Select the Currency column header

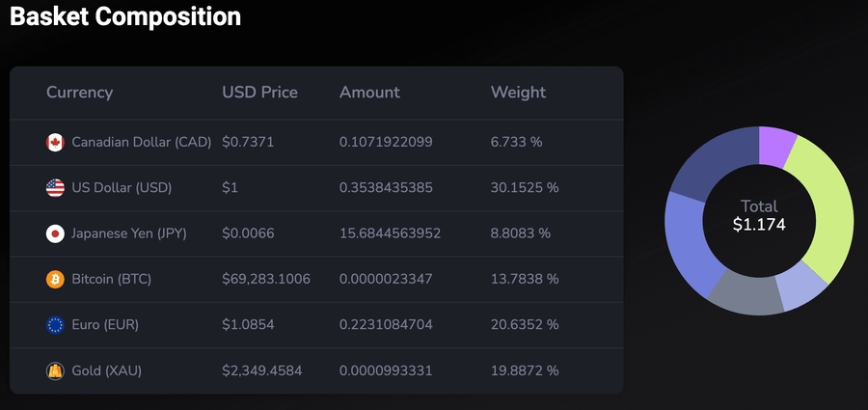79,93
